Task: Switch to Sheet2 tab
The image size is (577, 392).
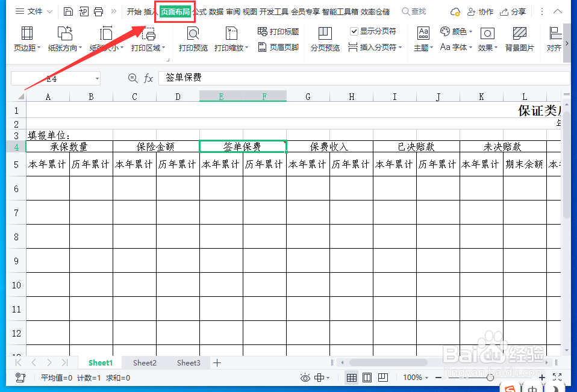Action: click(145, 363)
